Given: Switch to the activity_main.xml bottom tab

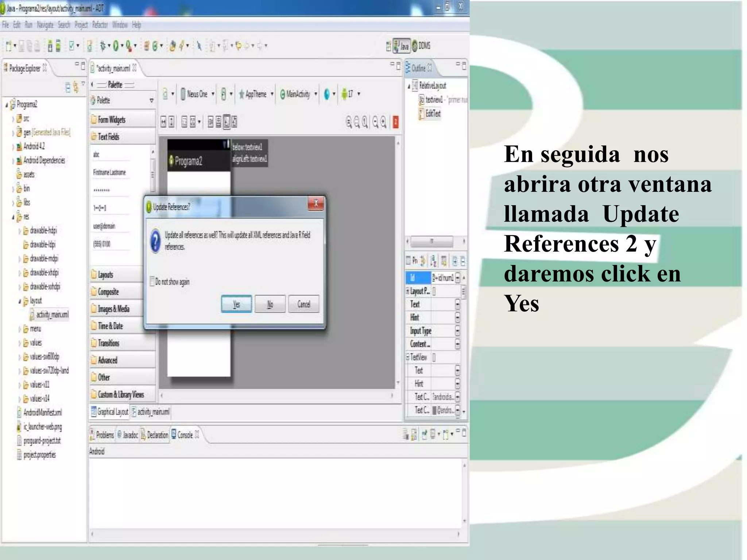Looking at the screenshot, I should point(150,412).
